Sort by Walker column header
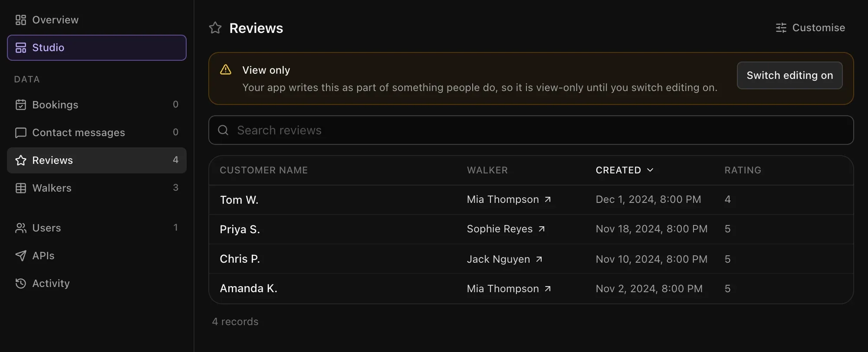 [x=487, y=170]
